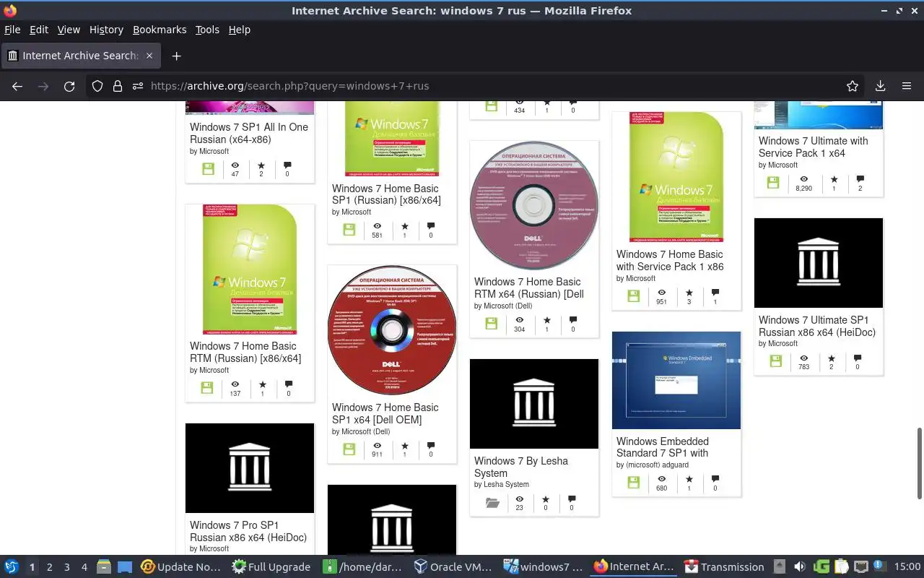Open the shield tracking protection icon
The width and height of the screenshot is (924, 578).
pos(97,86)
